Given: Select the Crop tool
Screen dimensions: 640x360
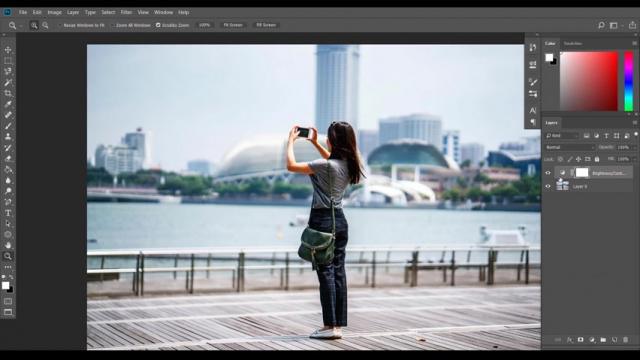Looking at the screenshot, I should click(x=8, y=93).
